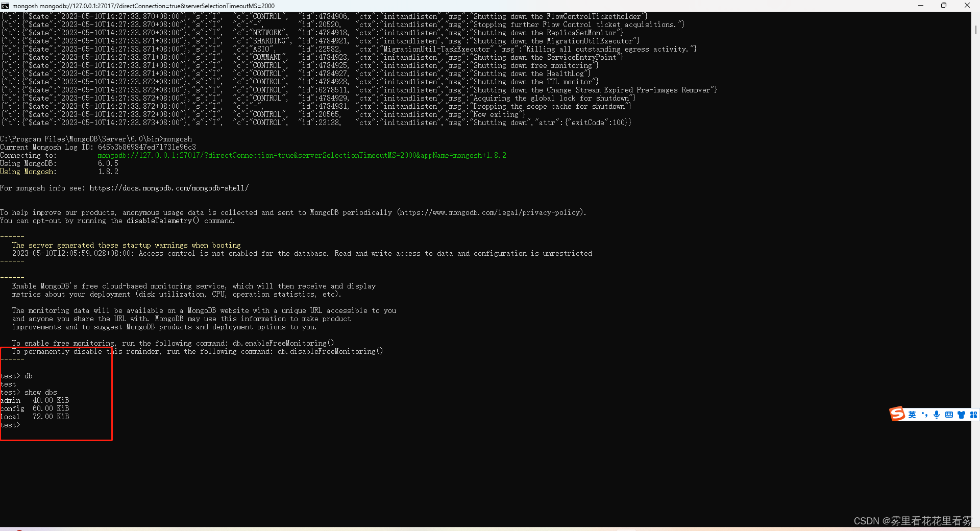Click the exitCode 100 shutting down log line
The height and width of the screenshot is (531, 980).
point(316,123)
